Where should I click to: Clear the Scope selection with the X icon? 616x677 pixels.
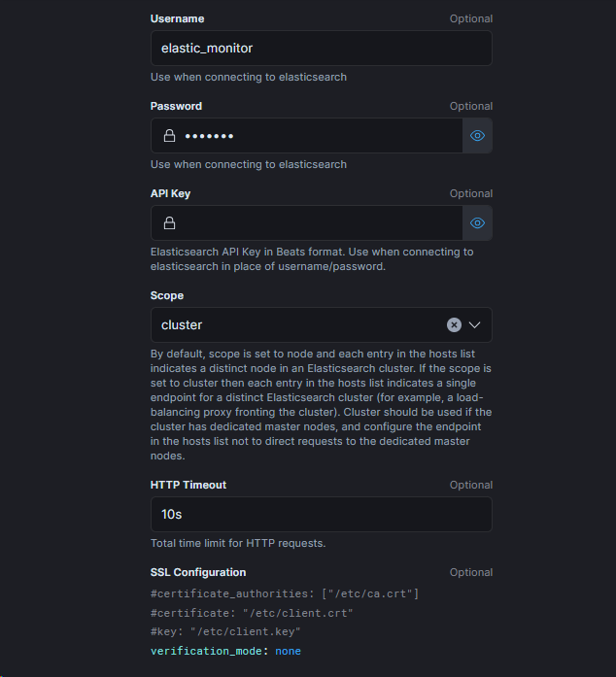(454, 325)
